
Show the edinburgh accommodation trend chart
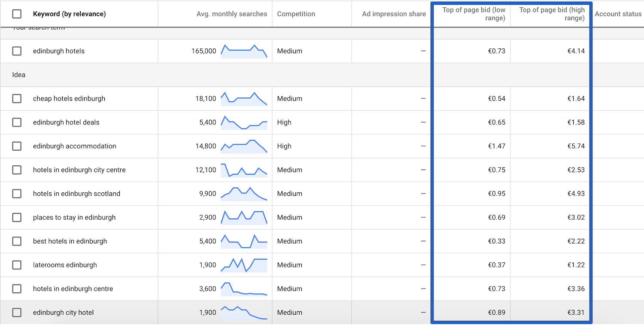coord(244,146)
